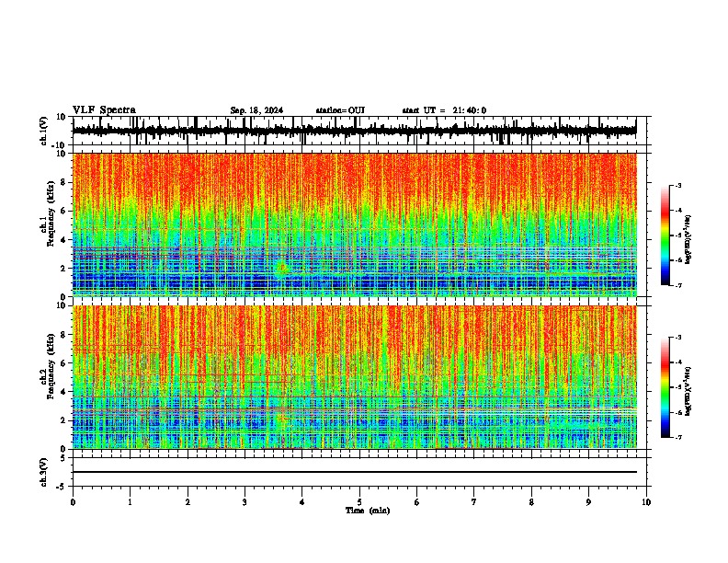The height and width of the screenshot is (563, 728).
Task: Click the "5" tick label on the ch.3(V) axis
Action: (64, 458)
